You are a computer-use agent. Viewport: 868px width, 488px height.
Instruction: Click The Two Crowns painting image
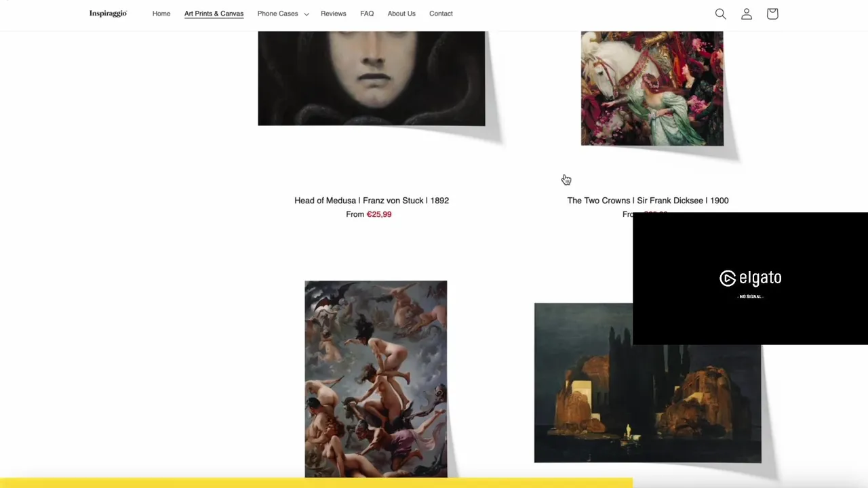pyautogui.click(x=652, y=88)
